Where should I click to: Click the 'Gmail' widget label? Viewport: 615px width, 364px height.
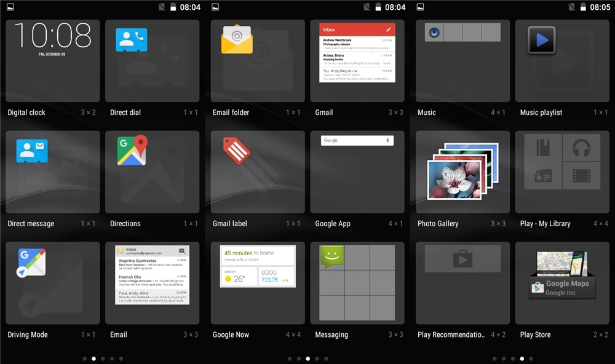(x=324, y=113)
